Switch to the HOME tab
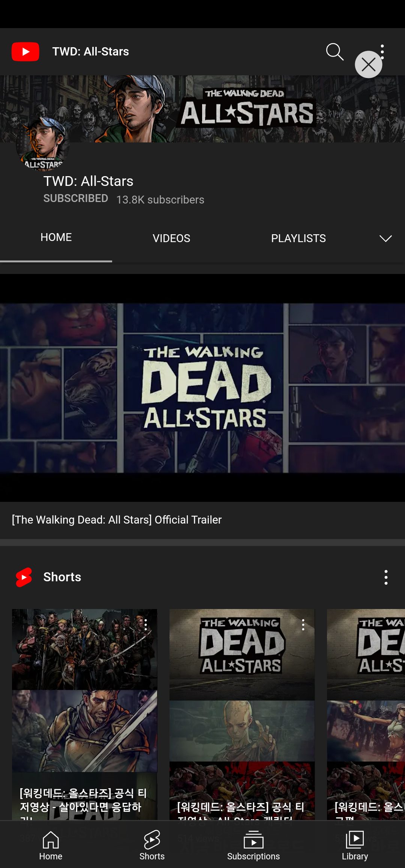 pyautogui.click(x=56, y=238)
